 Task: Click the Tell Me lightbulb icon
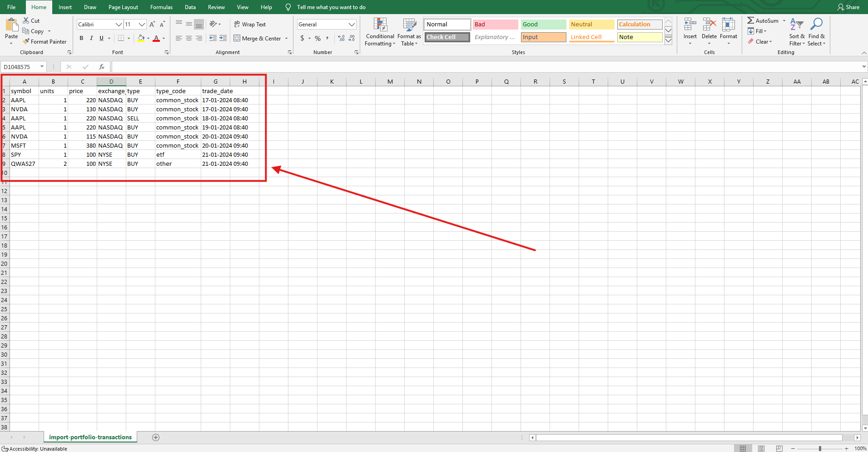[x=288, y=7]
